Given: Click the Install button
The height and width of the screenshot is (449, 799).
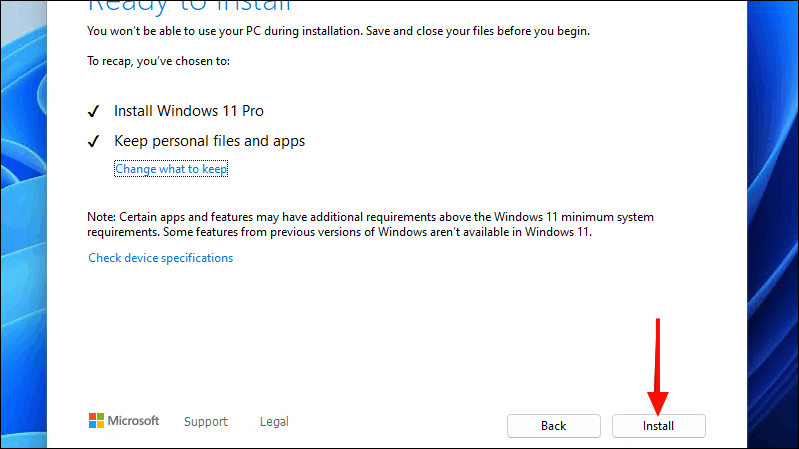Looking at the screenshot, I should [x=658, y=426].
